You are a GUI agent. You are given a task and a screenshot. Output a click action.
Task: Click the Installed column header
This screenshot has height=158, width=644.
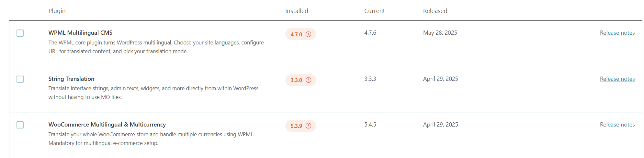pos(297,11)
